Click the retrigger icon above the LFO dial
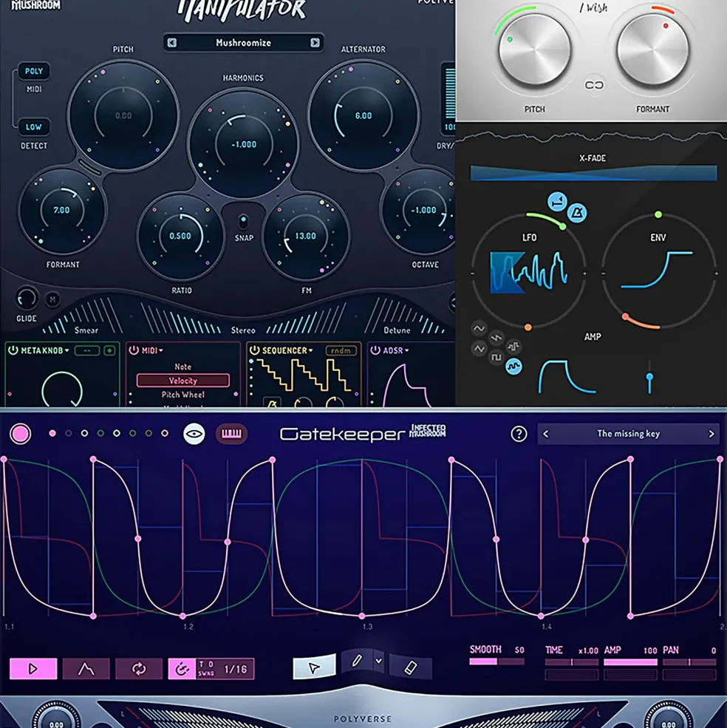 [x=557, y=202]
